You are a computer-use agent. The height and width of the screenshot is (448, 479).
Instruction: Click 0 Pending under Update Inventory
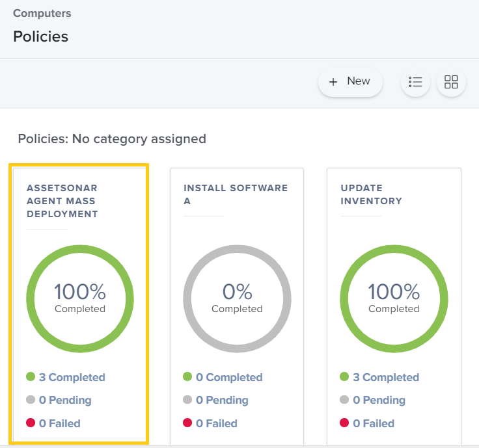(379, 400)
